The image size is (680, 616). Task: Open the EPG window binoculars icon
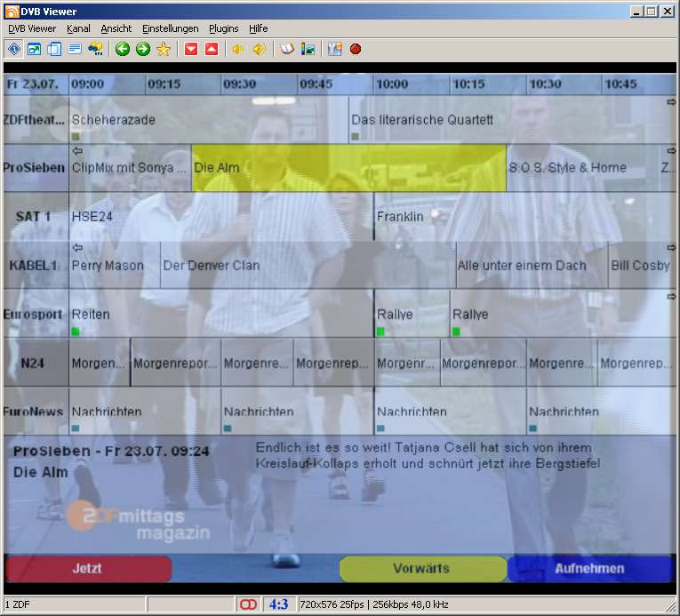tap(95, 49)
